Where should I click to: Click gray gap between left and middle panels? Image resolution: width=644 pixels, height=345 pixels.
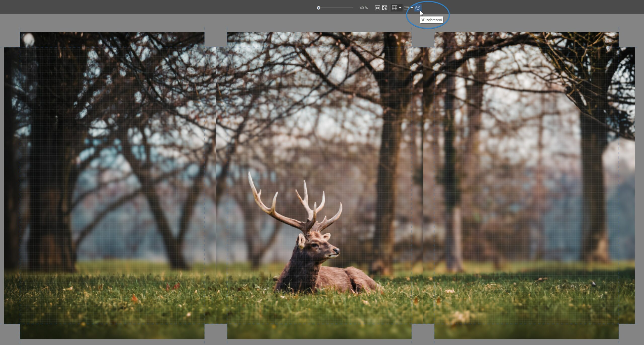point(216,39)
